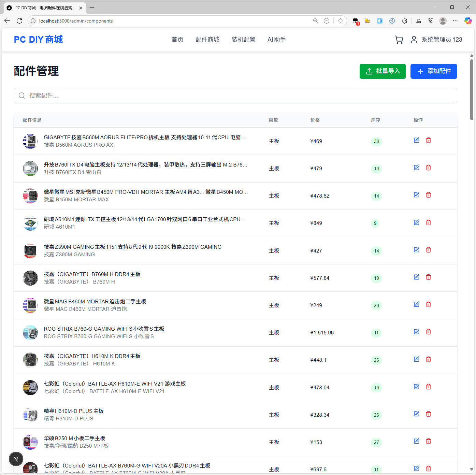Click edit icon for GIGABYTE B560M AORUS row
This screenshot has width=476, height=475.
[417, 140]
